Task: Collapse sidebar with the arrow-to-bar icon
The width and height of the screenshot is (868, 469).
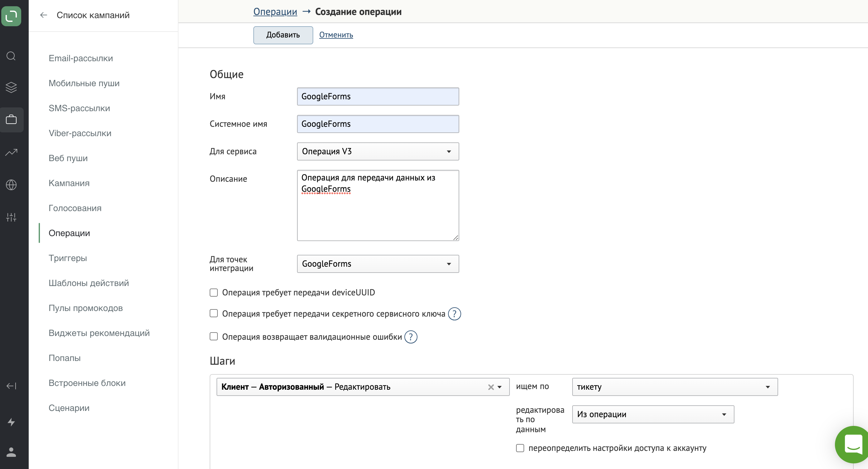Action: 11,386
